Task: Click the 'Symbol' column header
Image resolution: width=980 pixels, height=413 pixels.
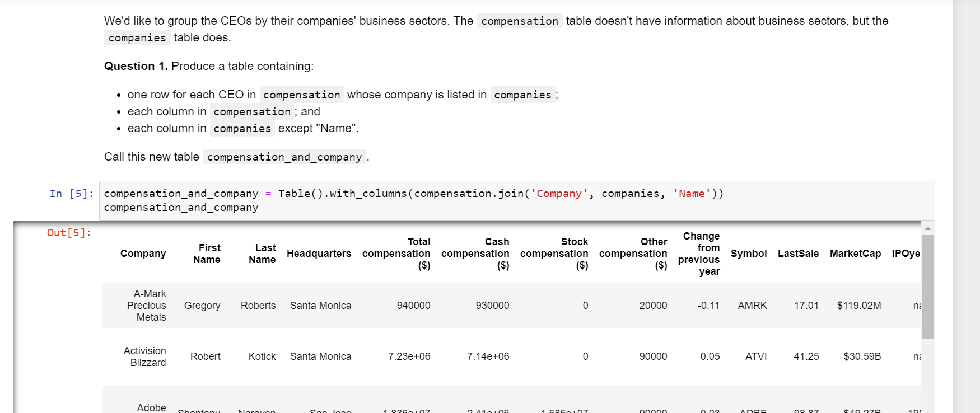Action: [749, 254]
